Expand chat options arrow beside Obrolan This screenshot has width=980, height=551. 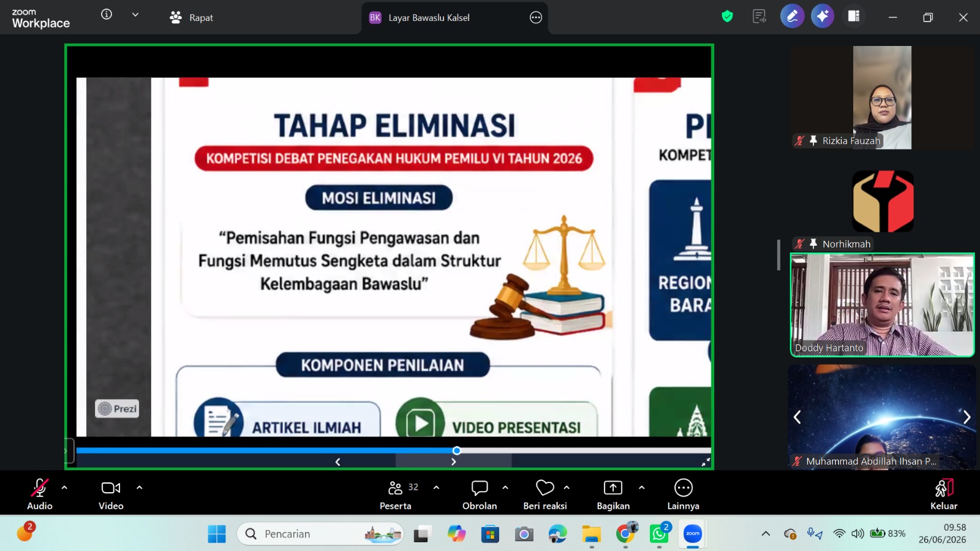tap(505, 488)
